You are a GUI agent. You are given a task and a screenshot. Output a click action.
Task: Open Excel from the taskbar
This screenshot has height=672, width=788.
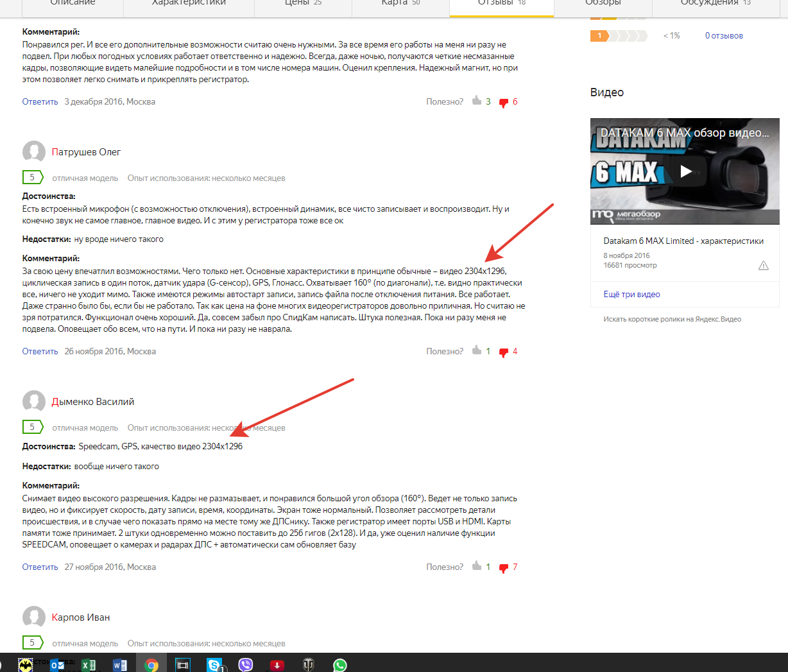89,665
